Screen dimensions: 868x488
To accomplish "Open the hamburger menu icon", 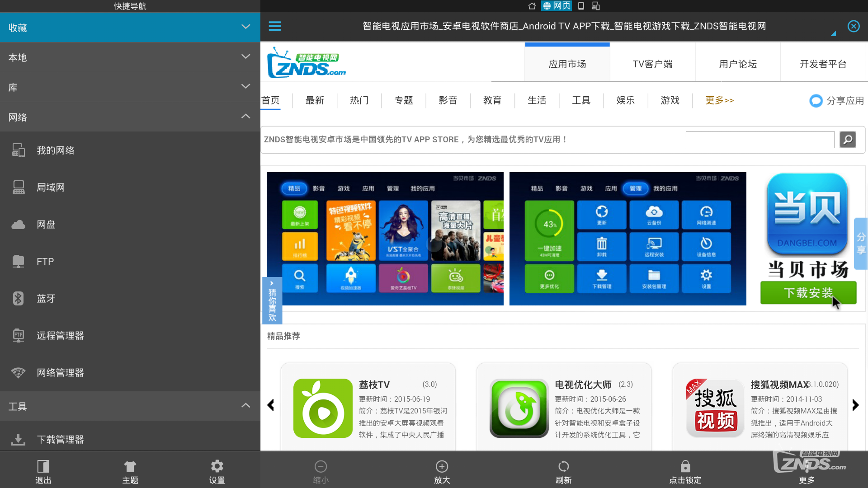I will tap(275, 26).
